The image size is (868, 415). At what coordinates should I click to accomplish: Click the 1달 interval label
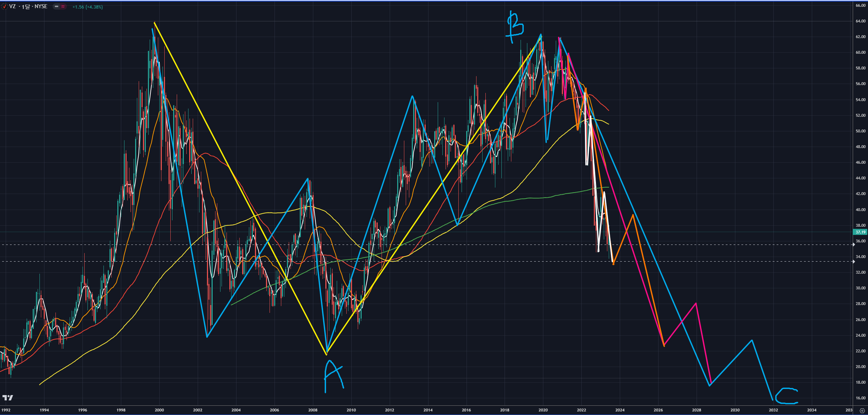(x=26, y=6)
